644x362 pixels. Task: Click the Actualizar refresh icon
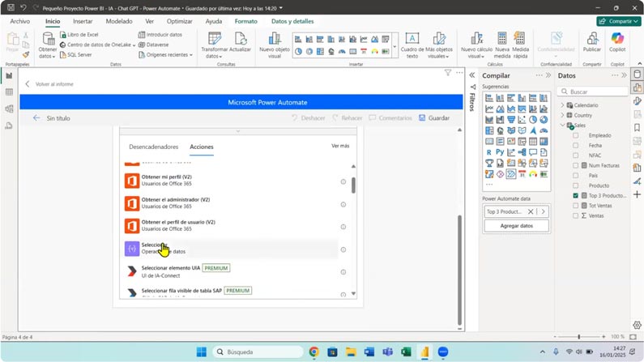click(x=241, y=40)
